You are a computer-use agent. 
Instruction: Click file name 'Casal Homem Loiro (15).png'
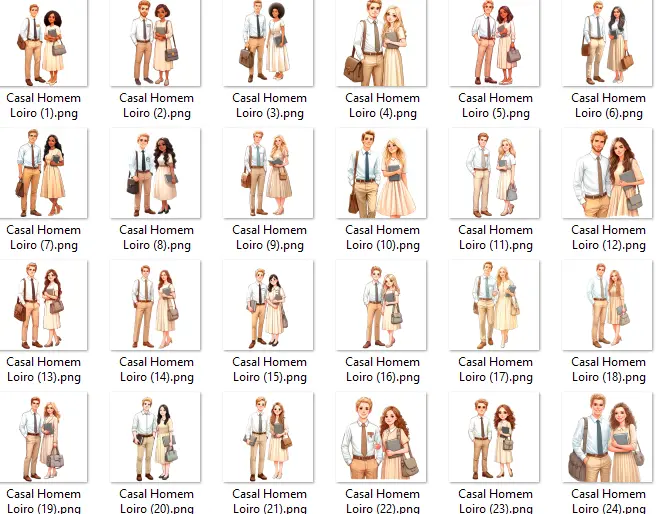click(x=269, y=369)
